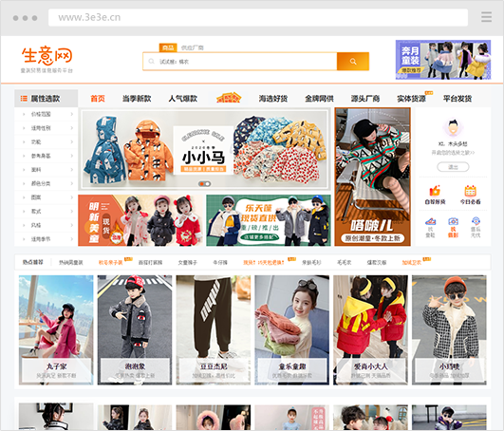This screenshot has height=431, width=504.
Task: Expand the 风格 attribute filter
Action: [x=47, y=225]
